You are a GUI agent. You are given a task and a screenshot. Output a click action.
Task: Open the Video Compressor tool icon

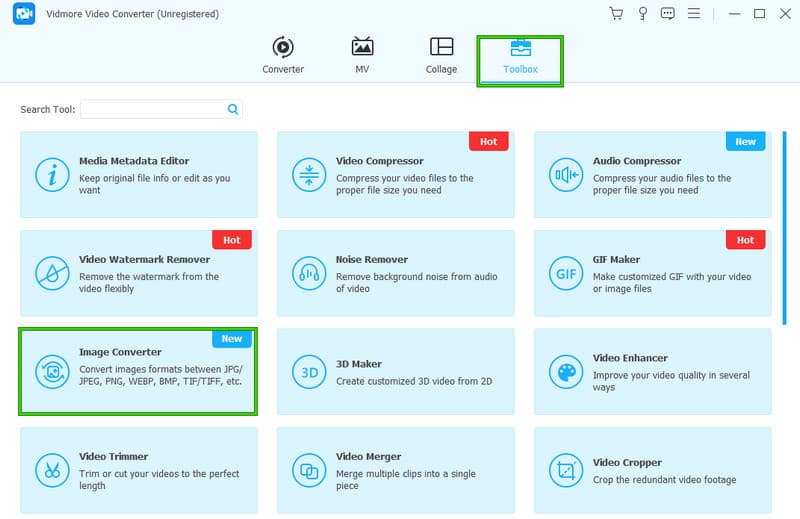point(308,175)
